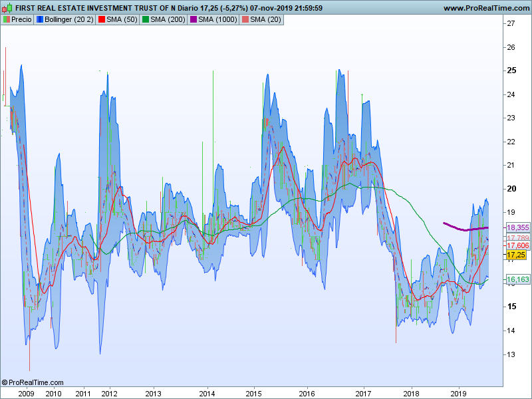The image size is (532, 399).
Task: Click the © ProRealTime.com copyright label
Action: click(33, 382)
